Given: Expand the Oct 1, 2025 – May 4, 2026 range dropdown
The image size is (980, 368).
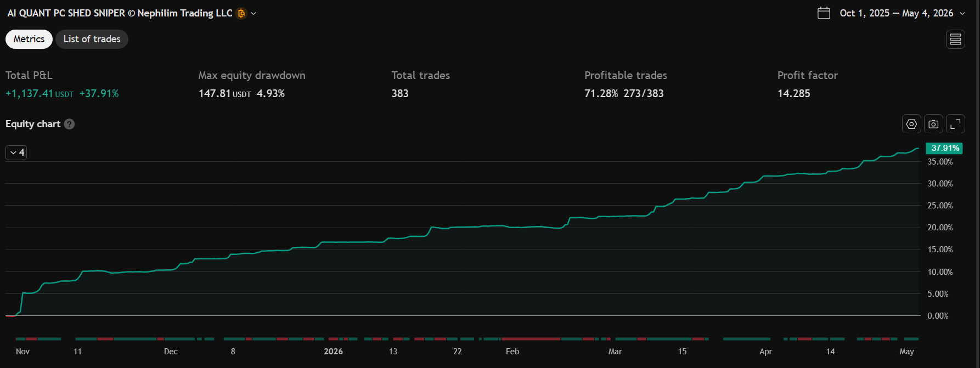Looking at the screenshot, I should tap(962, 13).
